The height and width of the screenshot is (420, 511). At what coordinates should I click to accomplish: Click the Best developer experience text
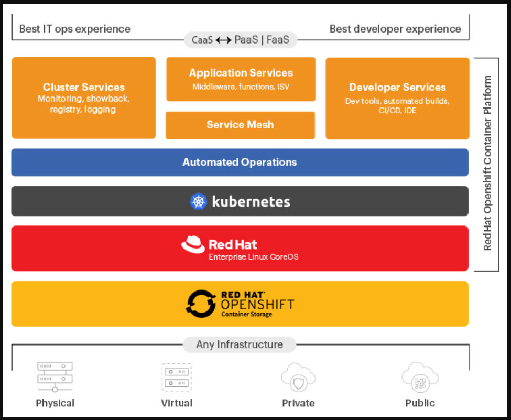(x=395, y=29)
